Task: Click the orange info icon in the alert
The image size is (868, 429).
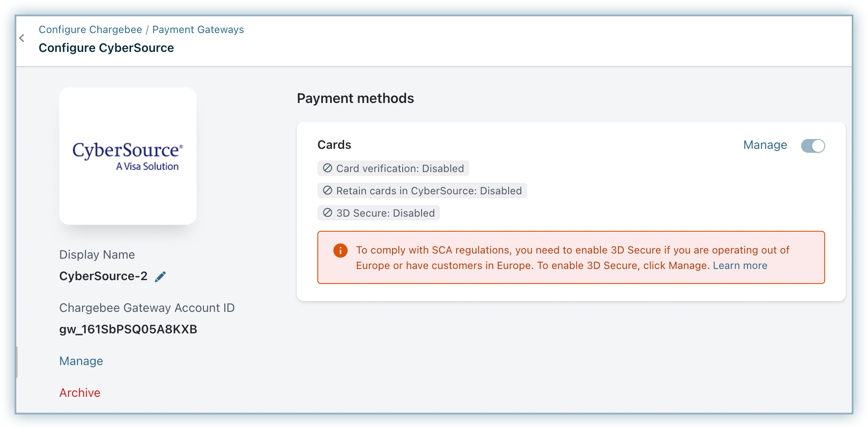Action: 341,250
